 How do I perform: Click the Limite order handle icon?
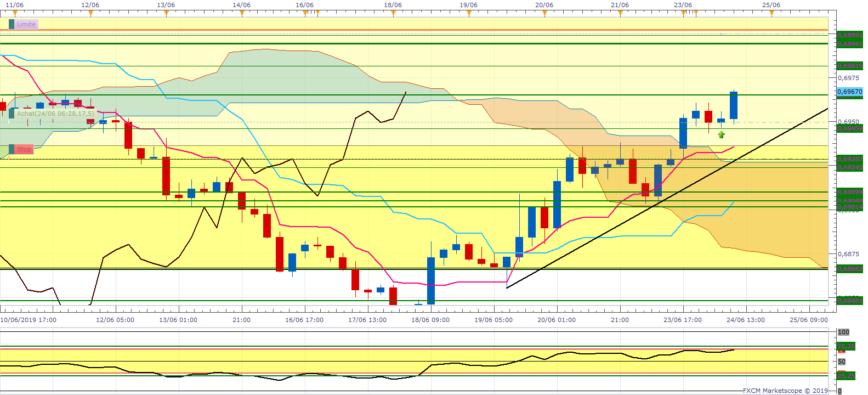pos(12,24)
